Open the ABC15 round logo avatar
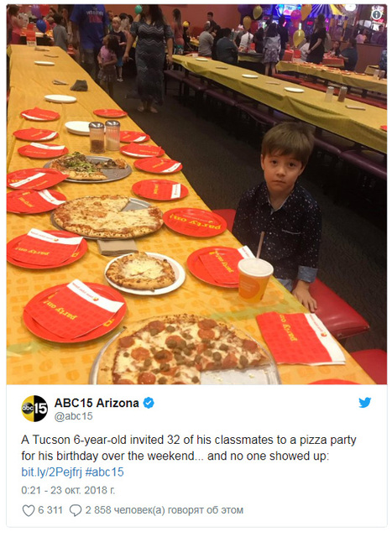Screen dimensions: 392x537 34,409
